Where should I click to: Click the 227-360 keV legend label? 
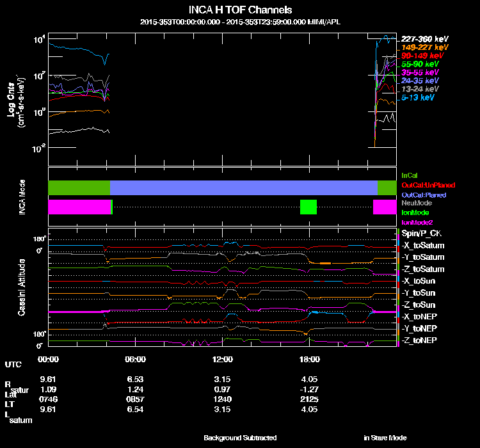pos(424,39)
